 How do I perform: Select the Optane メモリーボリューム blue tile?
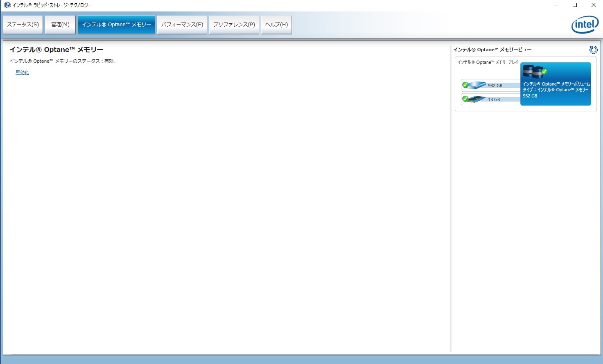pos(556,84)
